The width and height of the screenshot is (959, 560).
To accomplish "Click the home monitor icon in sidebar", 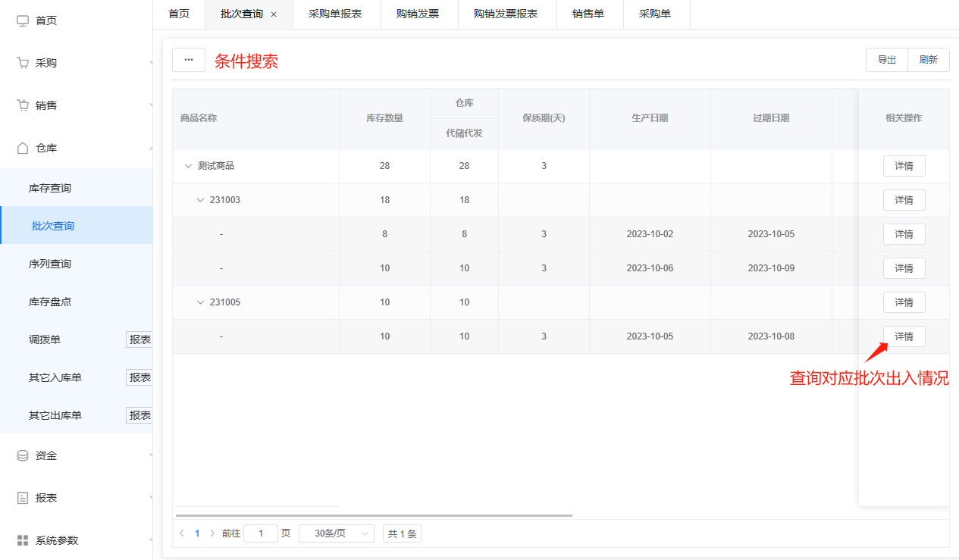I will coord(23,20).
